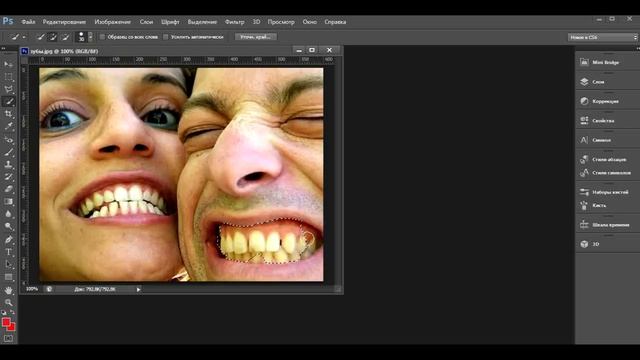Select the Rectangular Marquee tool
The image size is (640, 360).
coord(8,77)
